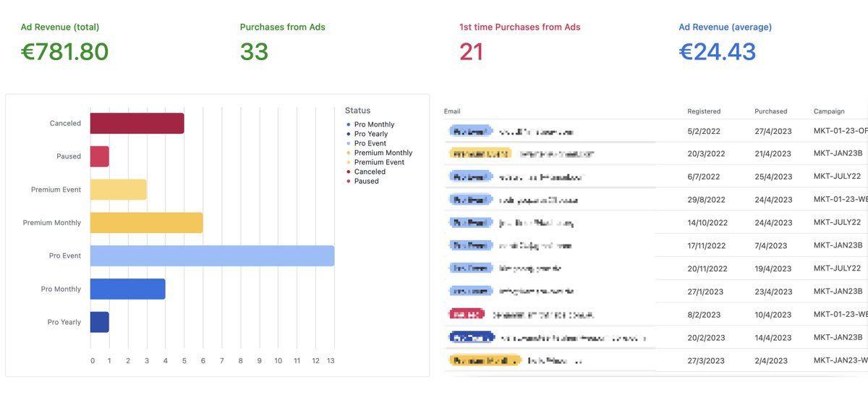Click the Purchased column header

(x=770, y=111)
